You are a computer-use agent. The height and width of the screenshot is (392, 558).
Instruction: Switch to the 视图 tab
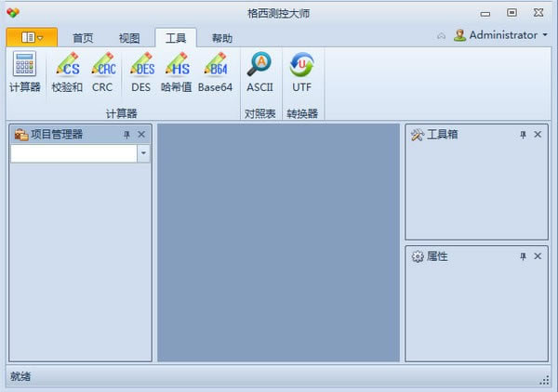coord(129,38)
